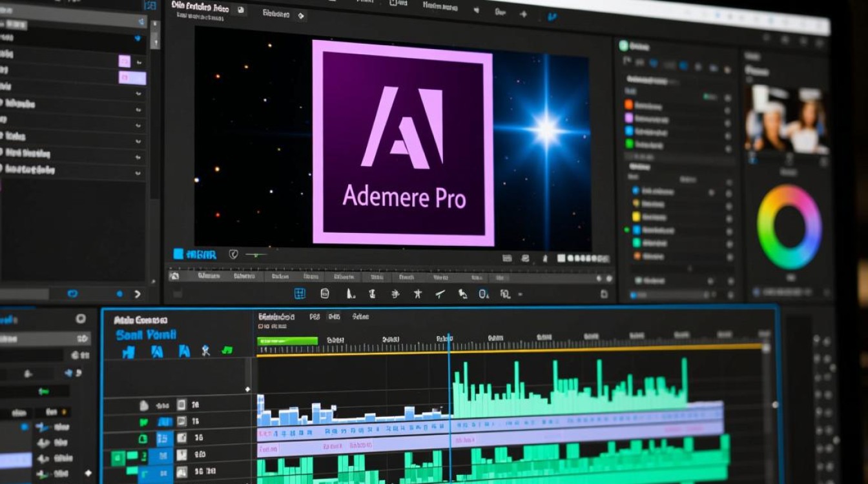The image size is (868, 484).
Task: Click the right arrow in the left panel footer
Action: pyautogui.click(x=137, y=294)
